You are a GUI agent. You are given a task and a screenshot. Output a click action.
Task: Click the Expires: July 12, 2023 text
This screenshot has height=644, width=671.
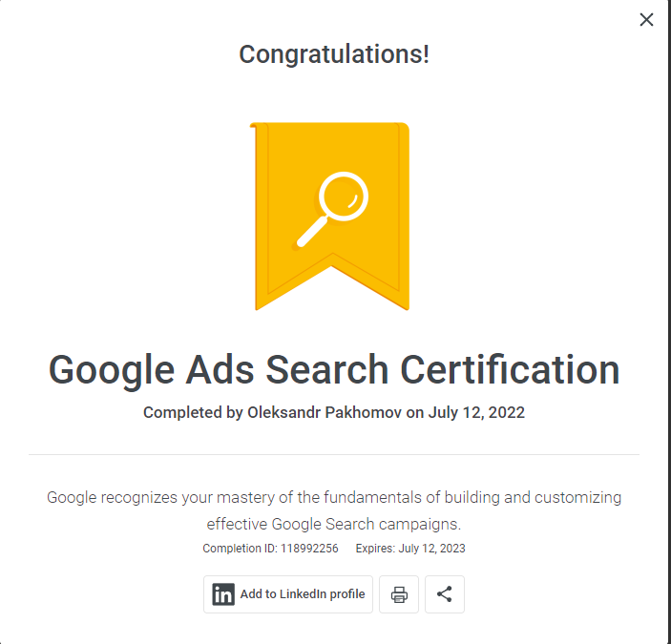pyautogui.click(x=410, y=549)
